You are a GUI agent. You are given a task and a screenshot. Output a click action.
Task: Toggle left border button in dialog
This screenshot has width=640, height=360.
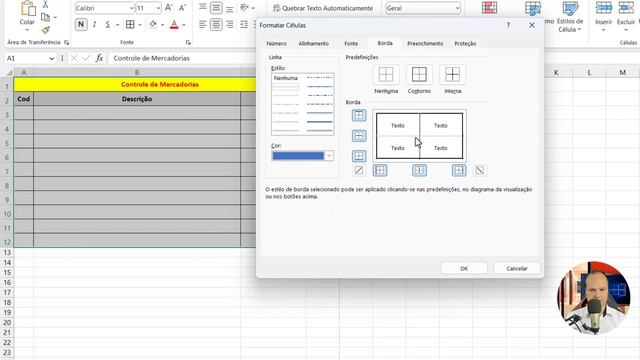[380, 170]
